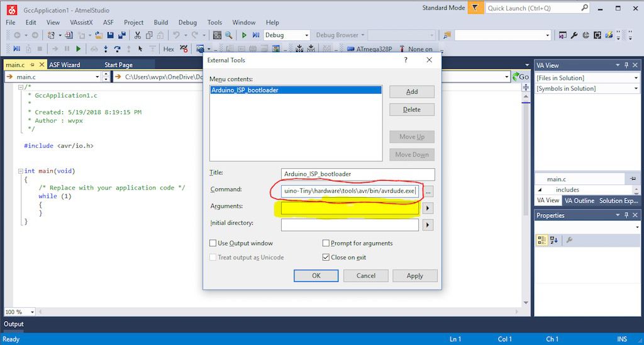The width and height of the screenshot is (644, 345).
Task: Click the Add button in External Tools
Action: 412,92
